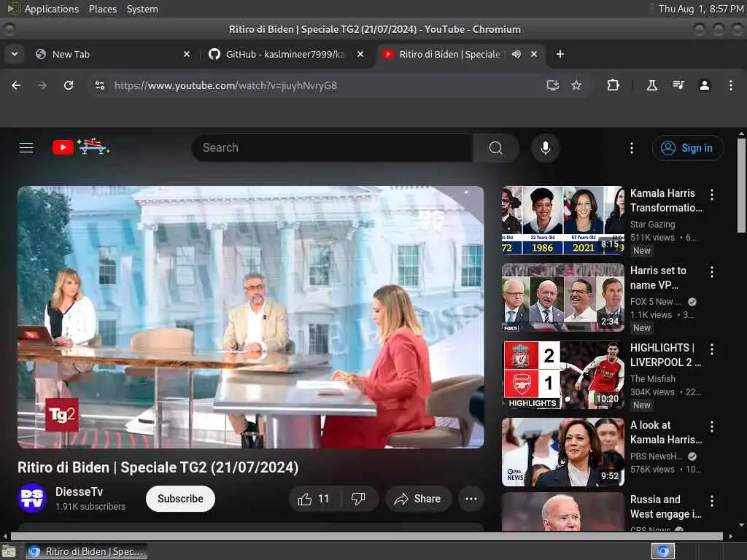Open Kamala Harris Transformation video title
Viewport: 747px width, 560px height.
point(665,201)
